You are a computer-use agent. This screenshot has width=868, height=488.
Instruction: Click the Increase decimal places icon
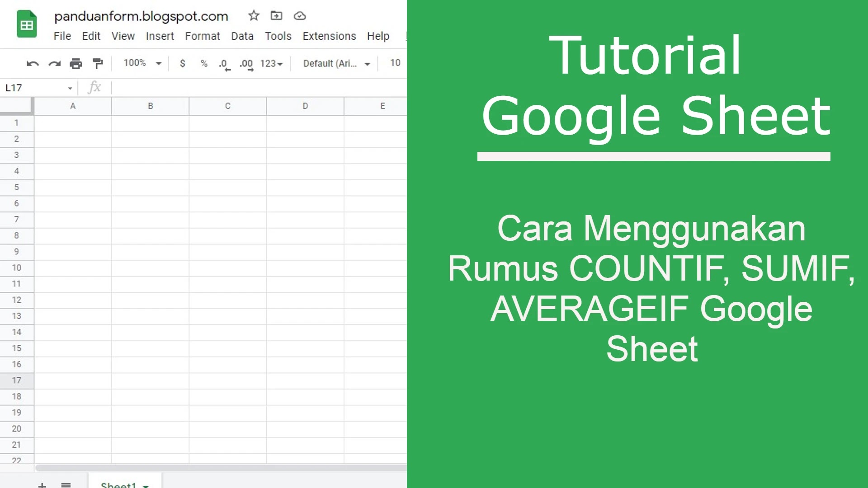coord(246,64)
